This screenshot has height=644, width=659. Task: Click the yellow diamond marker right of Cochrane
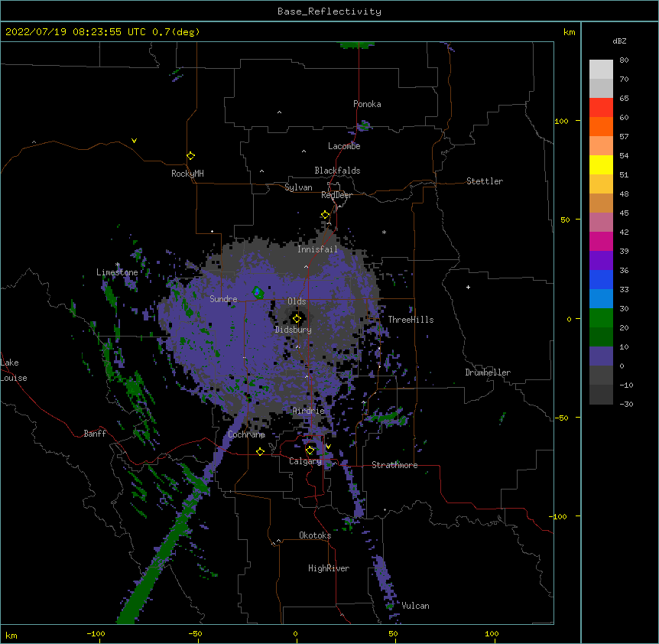coord(260,451)
